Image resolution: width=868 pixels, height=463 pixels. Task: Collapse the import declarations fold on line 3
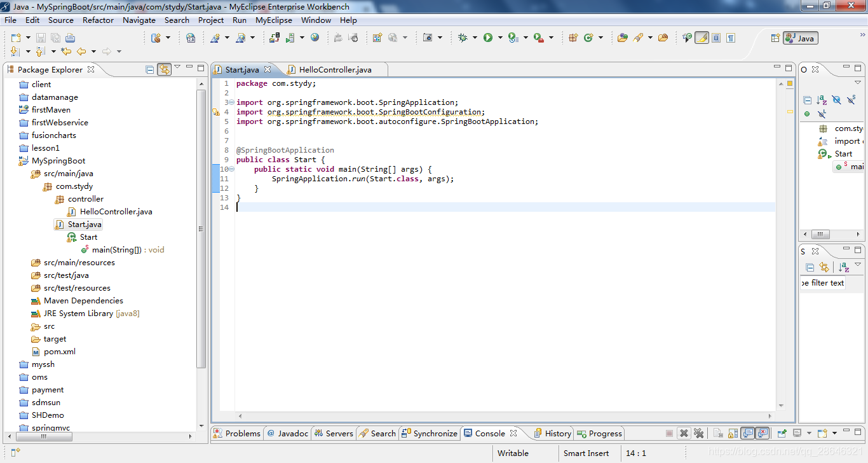(x=231, y=102)
